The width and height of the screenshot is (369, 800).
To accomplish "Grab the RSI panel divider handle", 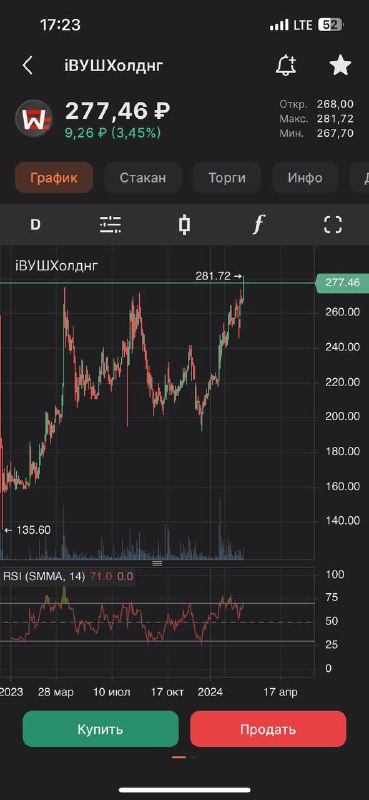I will pyautogui.click(x=157, y=563).
